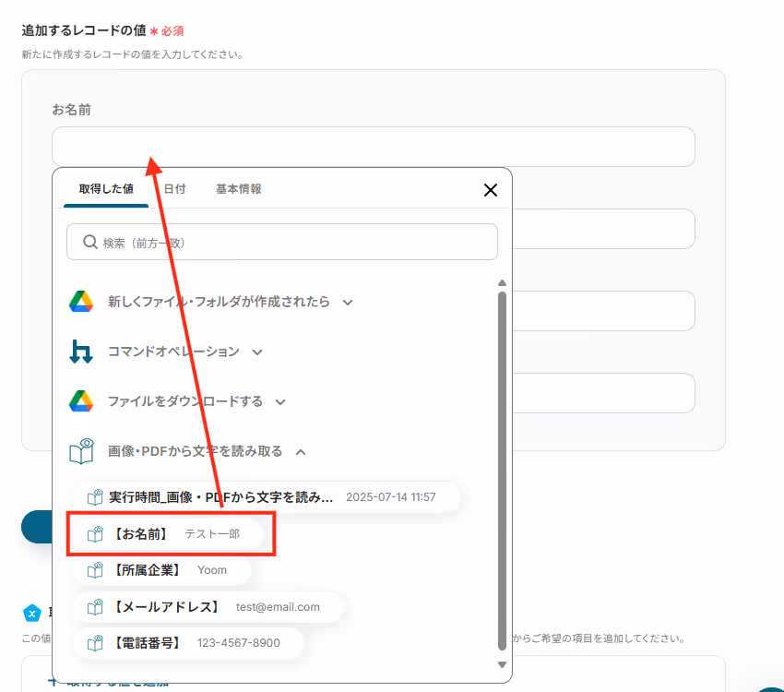Expand the ファイルをダウンロードする chevron

click(280, 402)
